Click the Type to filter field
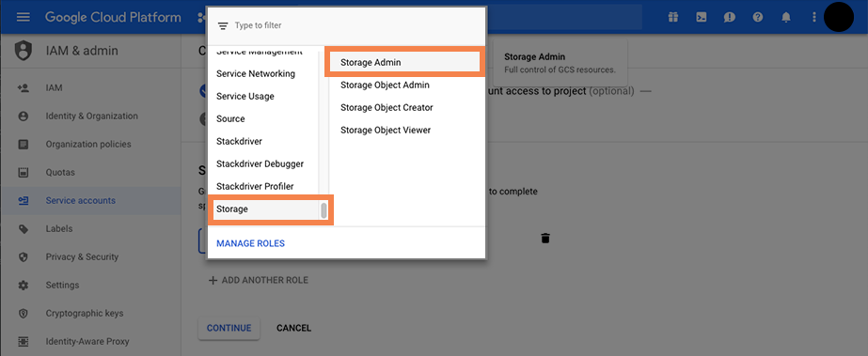 point(346,25)
